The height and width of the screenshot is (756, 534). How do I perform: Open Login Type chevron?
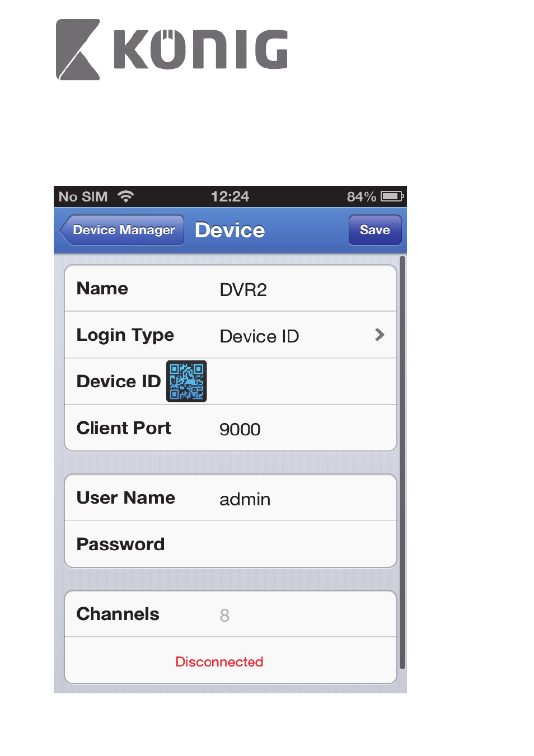pyautogui.click(x=380, y=335)
